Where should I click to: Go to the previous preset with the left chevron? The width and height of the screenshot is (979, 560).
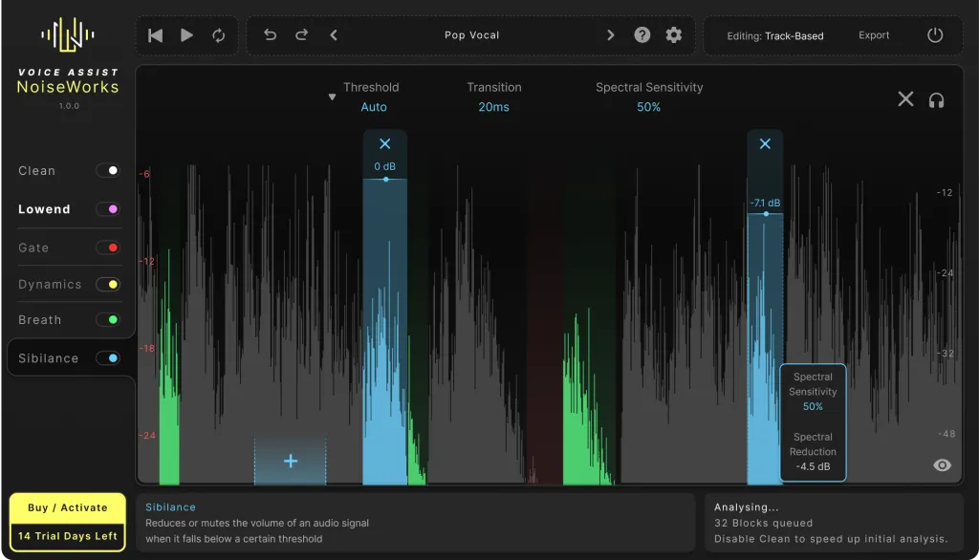(x=333, y=34)
